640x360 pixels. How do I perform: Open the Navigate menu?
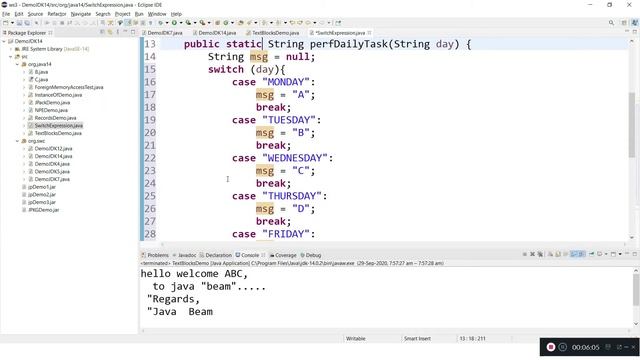point(81,14)
